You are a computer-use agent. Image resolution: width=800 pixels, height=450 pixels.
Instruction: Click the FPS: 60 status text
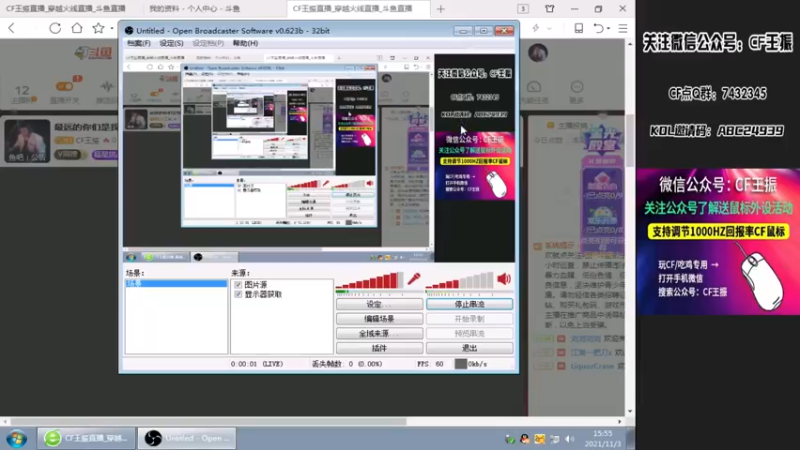click(430, 364)
